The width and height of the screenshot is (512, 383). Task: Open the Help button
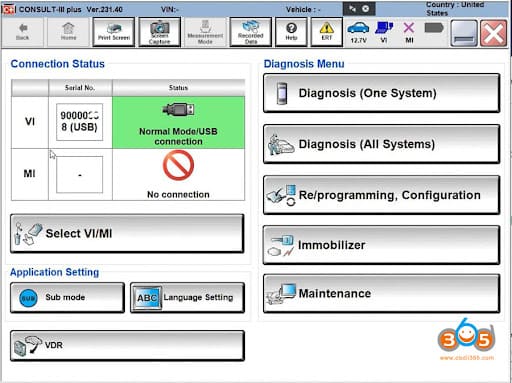[x=291, y=32]
